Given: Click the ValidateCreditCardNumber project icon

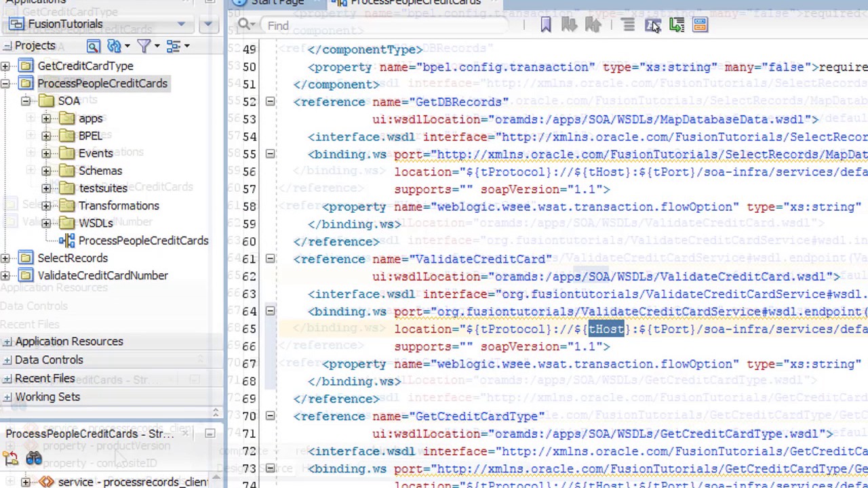Looking at the screenshot, I should click(x=26, y=276).
